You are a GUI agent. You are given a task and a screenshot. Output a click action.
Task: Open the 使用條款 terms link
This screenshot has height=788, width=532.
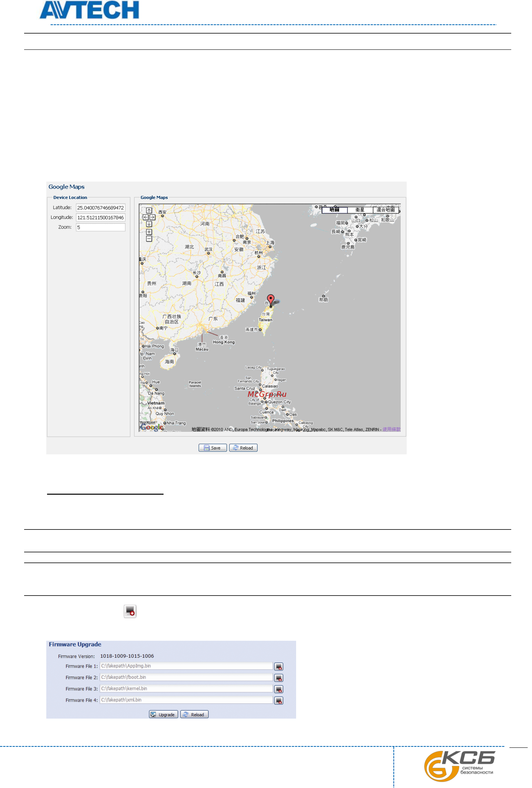coord(391,429)
